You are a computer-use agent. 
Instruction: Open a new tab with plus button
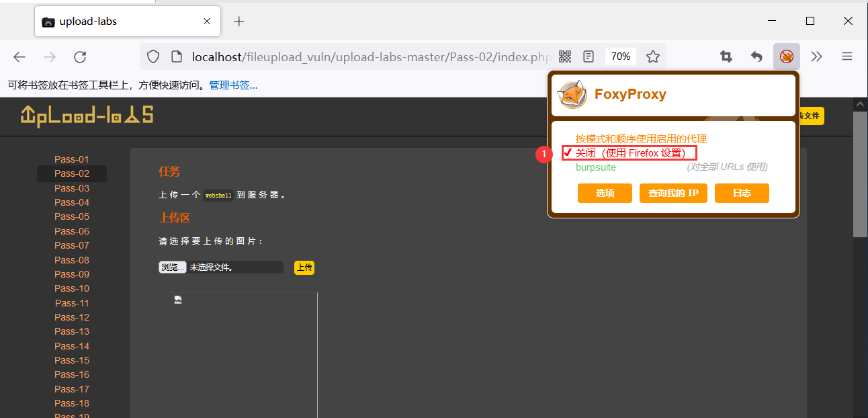tap(239, 22)
